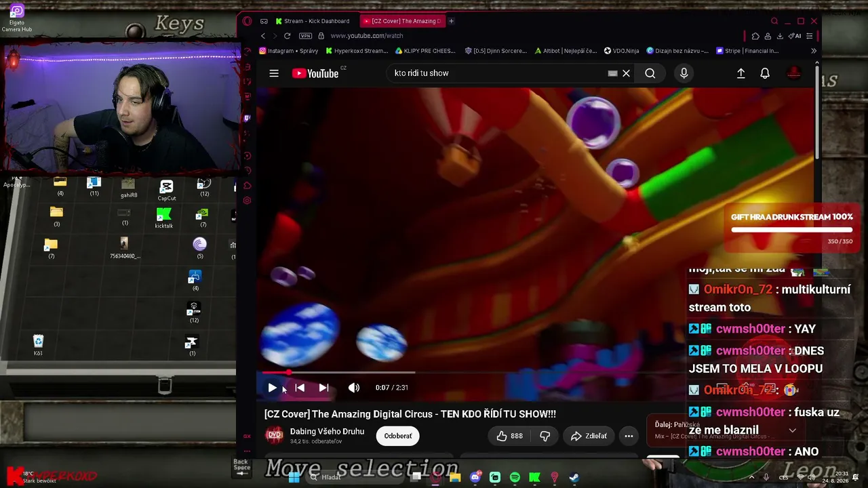868x488 pixels.
Task: Share the video via Zdieľať
Action: pos(589,436)
